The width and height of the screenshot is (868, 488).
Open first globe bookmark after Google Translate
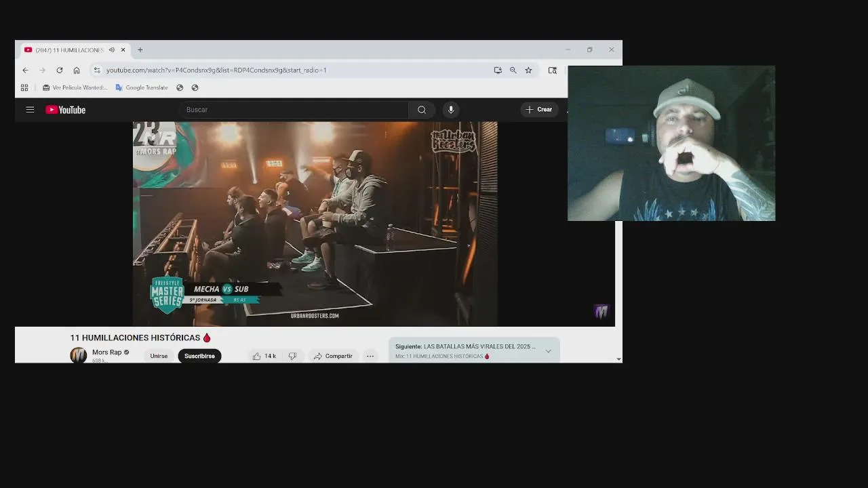180,87
